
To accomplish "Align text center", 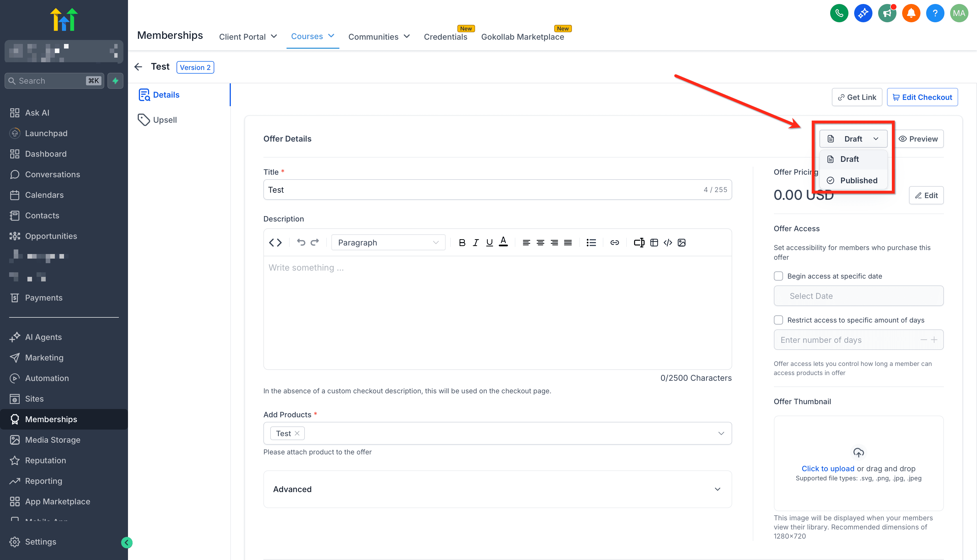I will 540,243.
